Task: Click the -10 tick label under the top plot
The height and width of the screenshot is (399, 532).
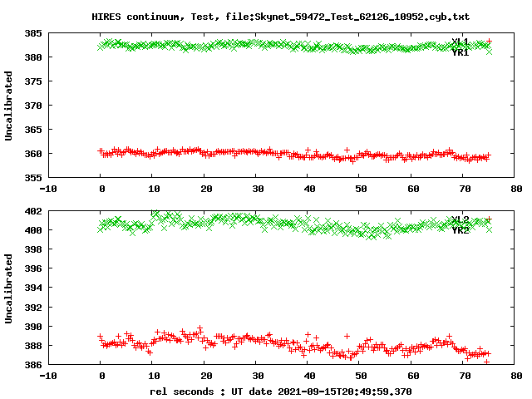Action: [x=48, y=189]
